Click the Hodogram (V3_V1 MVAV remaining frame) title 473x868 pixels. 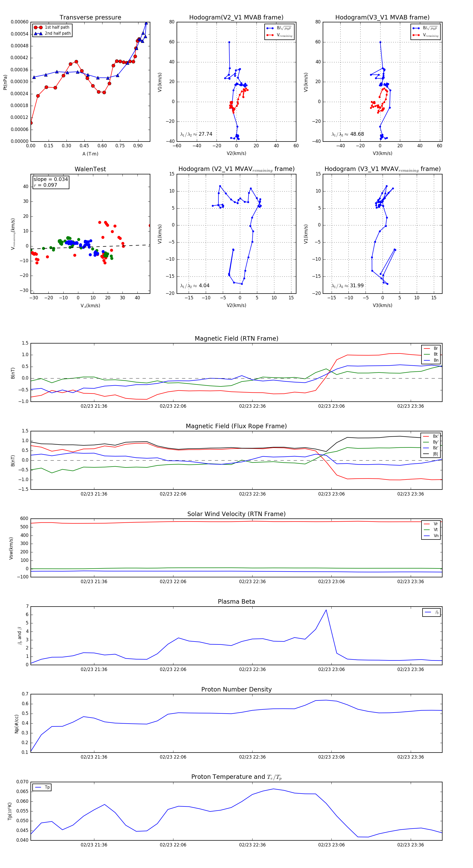382,169
